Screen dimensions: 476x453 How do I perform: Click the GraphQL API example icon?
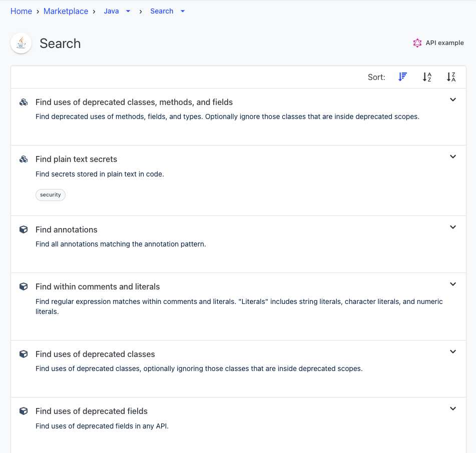point(417,43)
